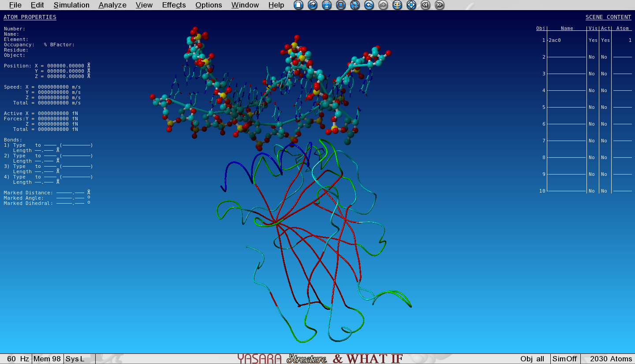Click the Save floppy disk icon
Image resolution: width=635 pixels, height=364 pixels.
327,5
